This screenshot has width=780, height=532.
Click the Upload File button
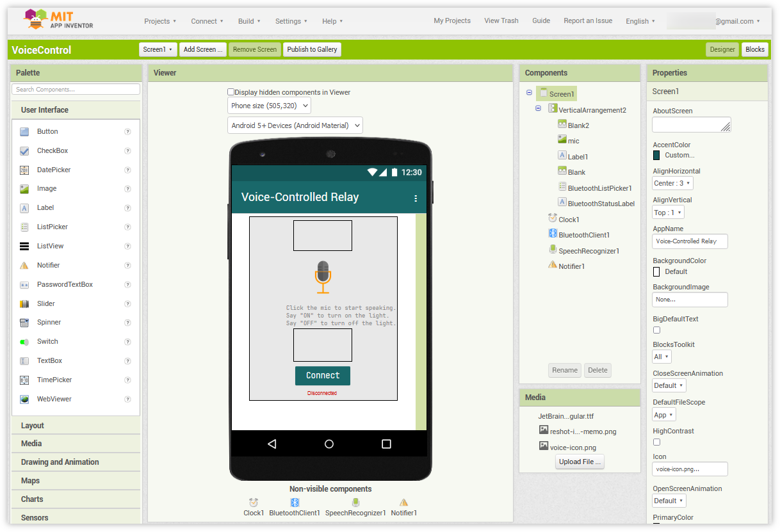[x=580, y=462]
